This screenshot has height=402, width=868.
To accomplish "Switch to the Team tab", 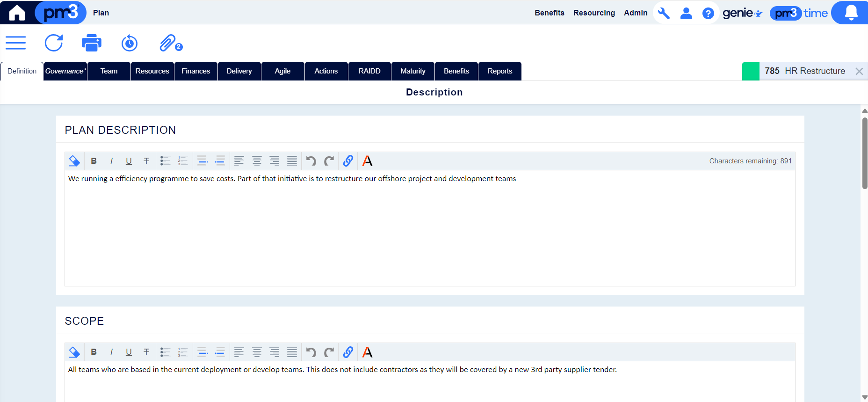I will click(x=109, y=71).
